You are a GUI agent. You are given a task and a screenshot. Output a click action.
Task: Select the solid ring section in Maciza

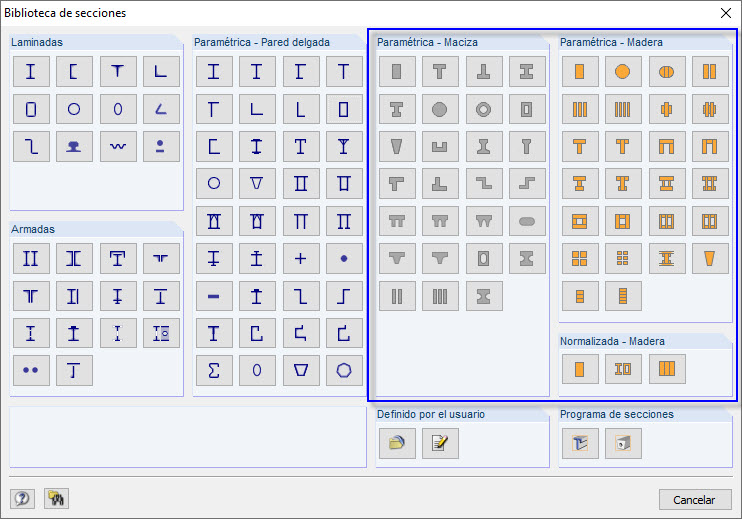484,109
